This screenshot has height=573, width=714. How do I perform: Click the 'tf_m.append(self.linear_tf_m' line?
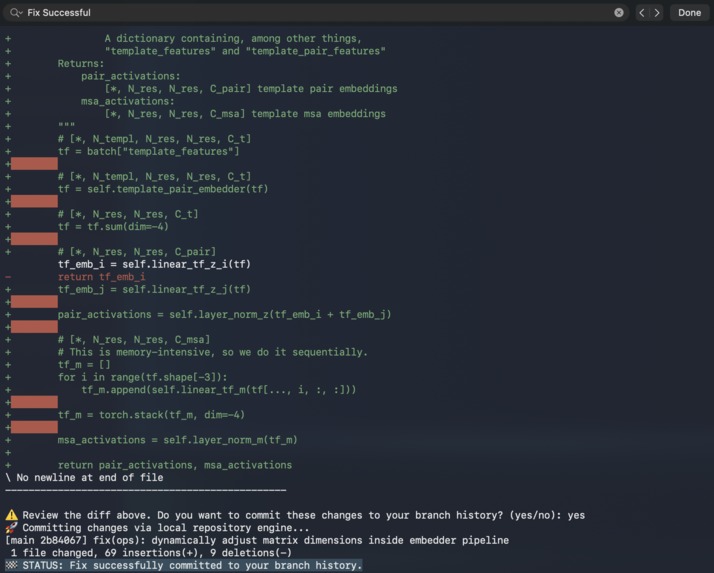pos(219,389)
